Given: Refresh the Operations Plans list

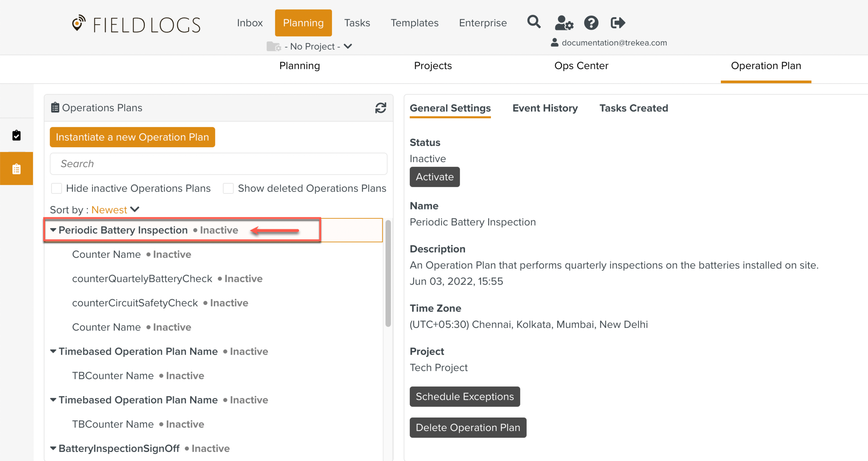Looking at the screenshot, I should (381, 108).
